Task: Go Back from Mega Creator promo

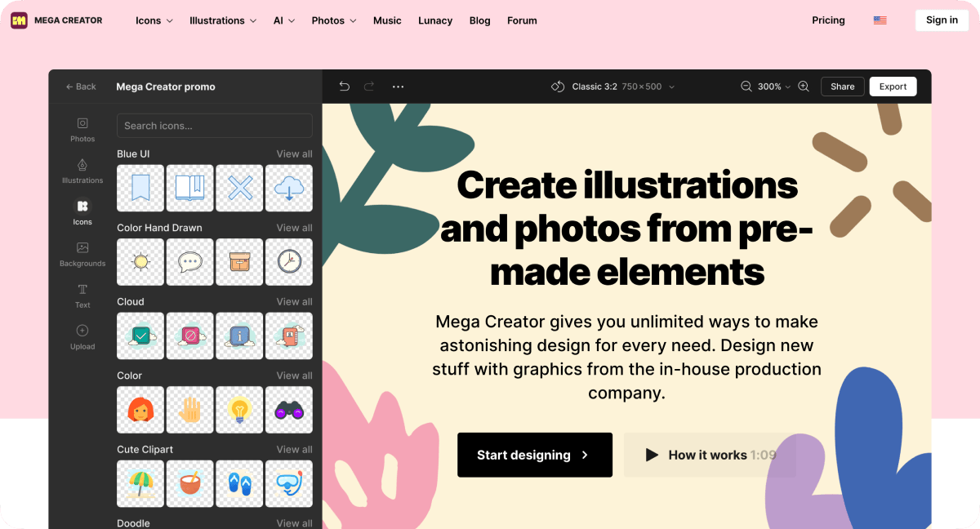Action: coord(81,87)
